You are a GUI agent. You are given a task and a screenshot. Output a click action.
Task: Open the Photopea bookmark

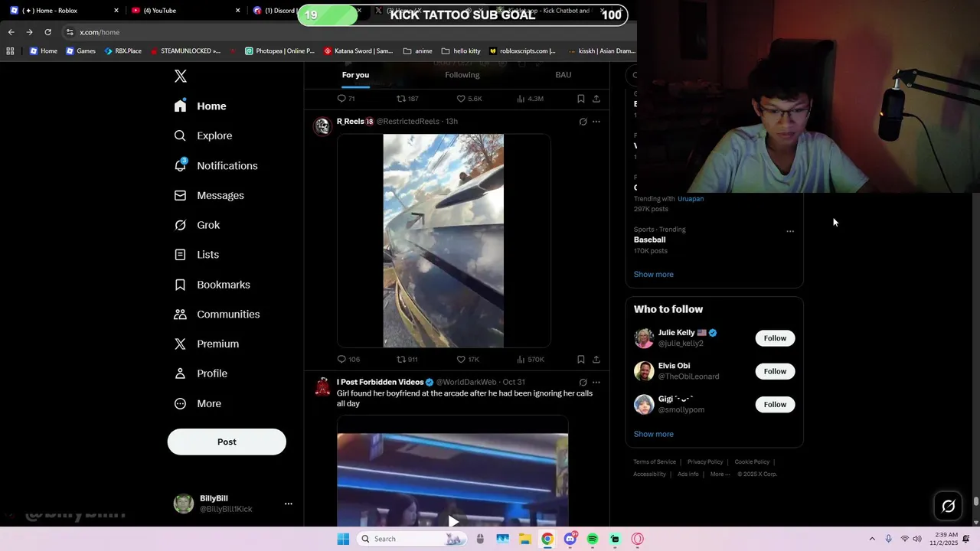point(279,51)
